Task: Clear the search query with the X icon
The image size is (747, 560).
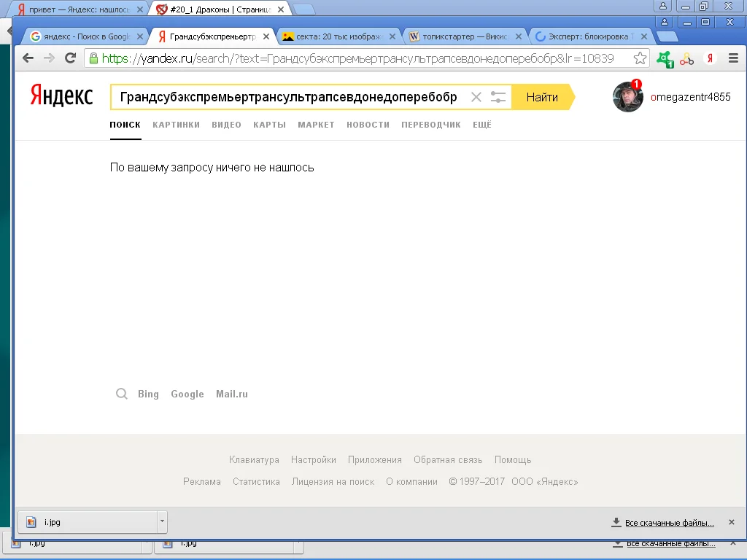Action: (x=476, y=97)
